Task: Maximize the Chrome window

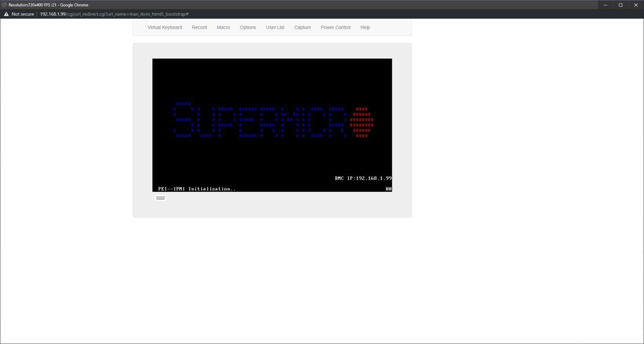Action: [620, 5]
